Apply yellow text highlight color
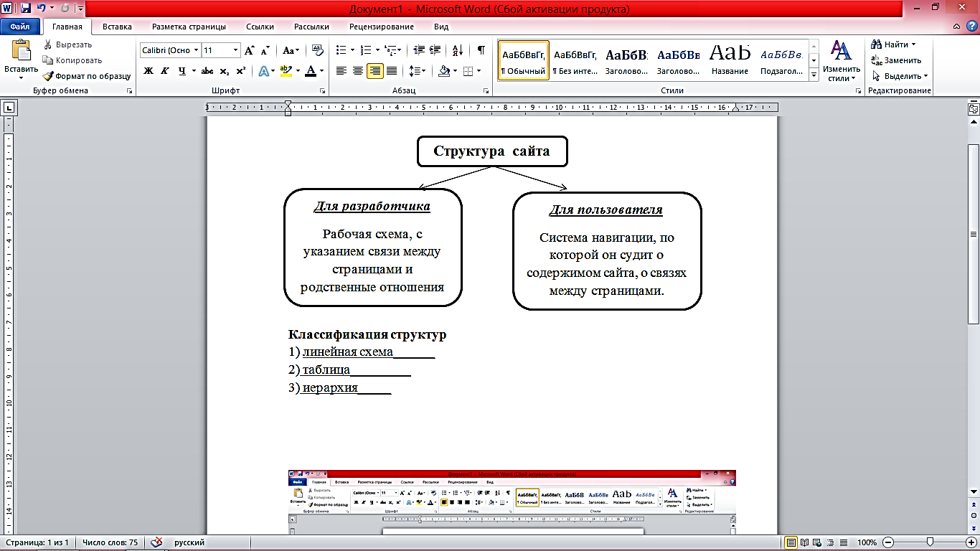The height and width of the screenshot is (551, 980). 286,71
